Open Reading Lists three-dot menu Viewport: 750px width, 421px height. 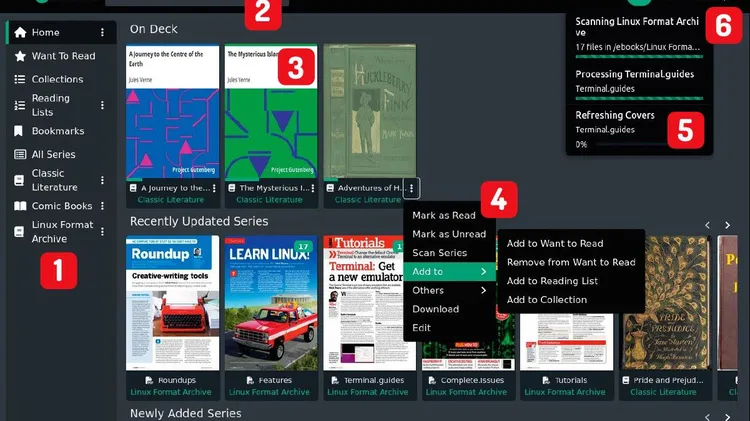102,105
